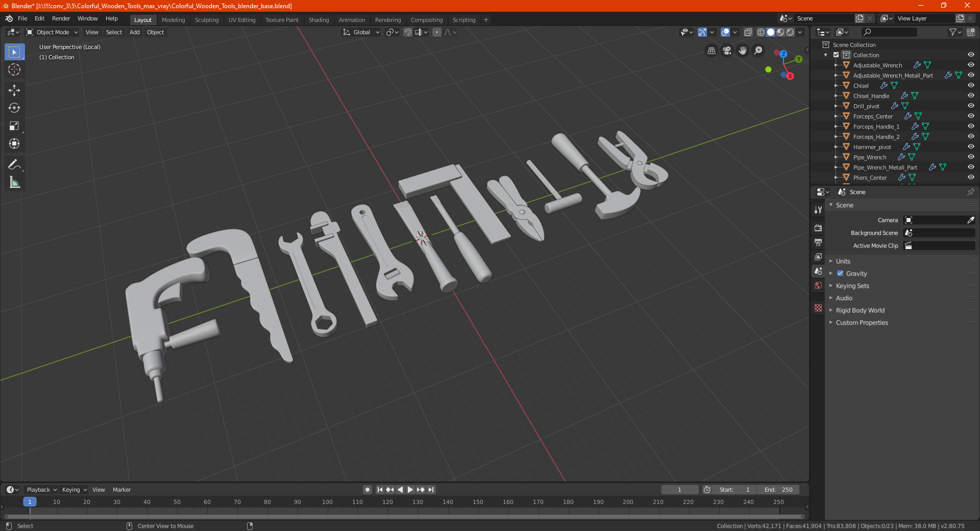980x531 pixels.
Task: Activate the Transform tool
Action: click(x=14, y=143)
